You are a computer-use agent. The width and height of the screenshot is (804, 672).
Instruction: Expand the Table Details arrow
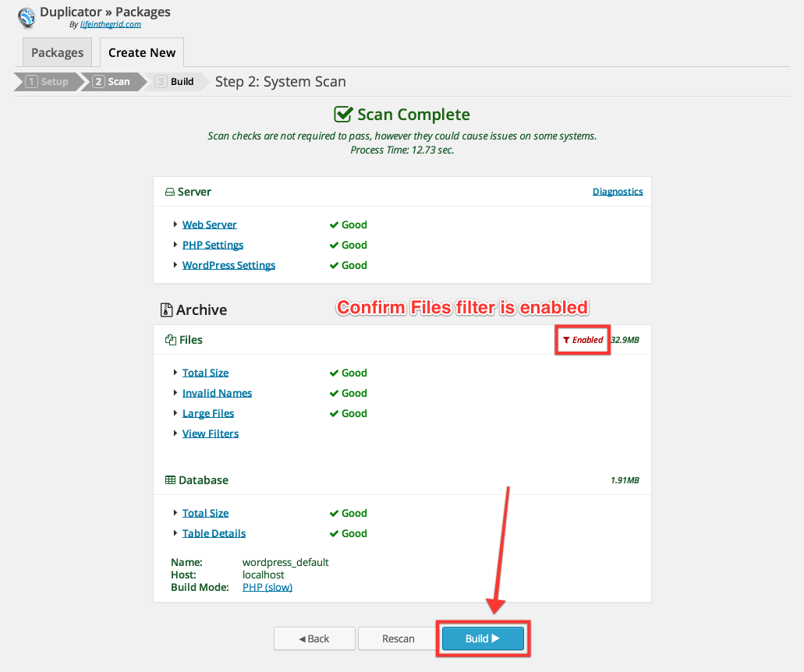click(175, 533)
